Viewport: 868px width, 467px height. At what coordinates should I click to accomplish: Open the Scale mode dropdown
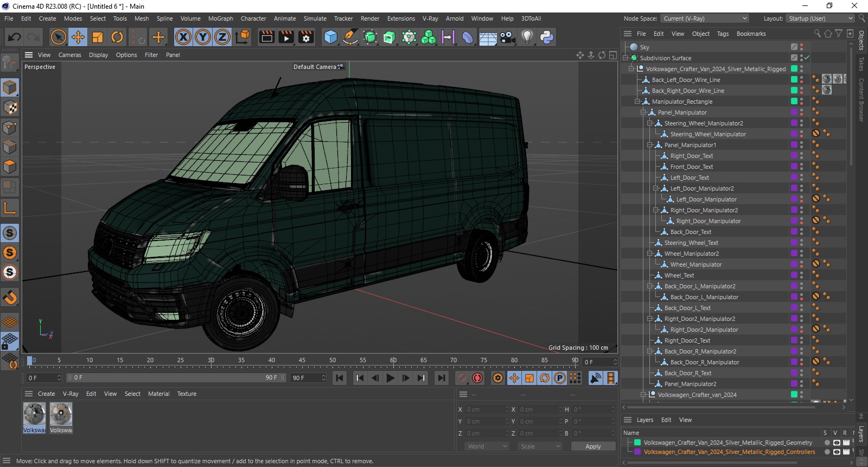point(539,446)
